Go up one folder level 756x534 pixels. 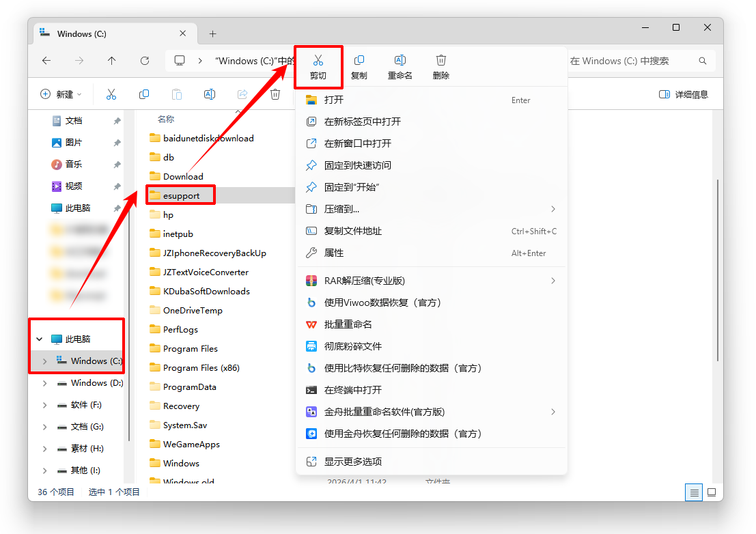point(112,61)
